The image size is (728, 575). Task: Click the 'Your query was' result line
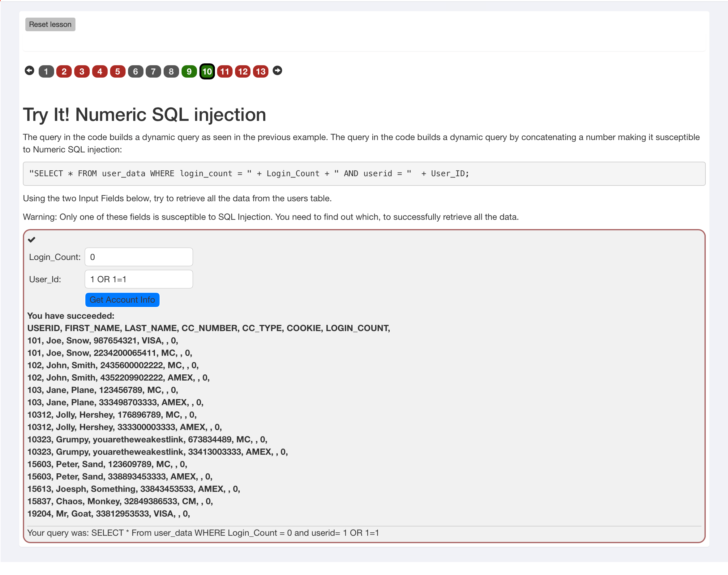(203, 533)
